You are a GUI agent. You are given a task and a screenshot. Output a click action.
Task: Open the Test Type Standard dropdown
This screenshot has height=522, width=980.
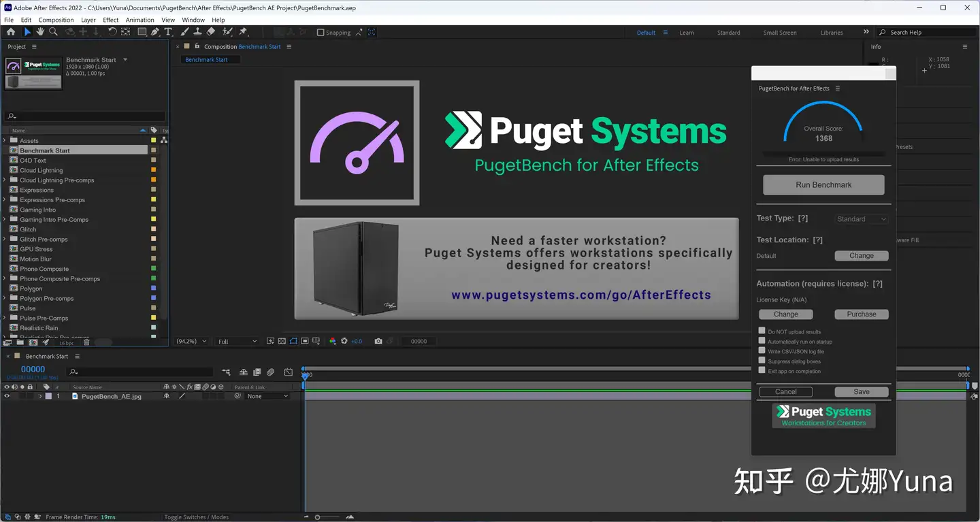coord(862,219)
